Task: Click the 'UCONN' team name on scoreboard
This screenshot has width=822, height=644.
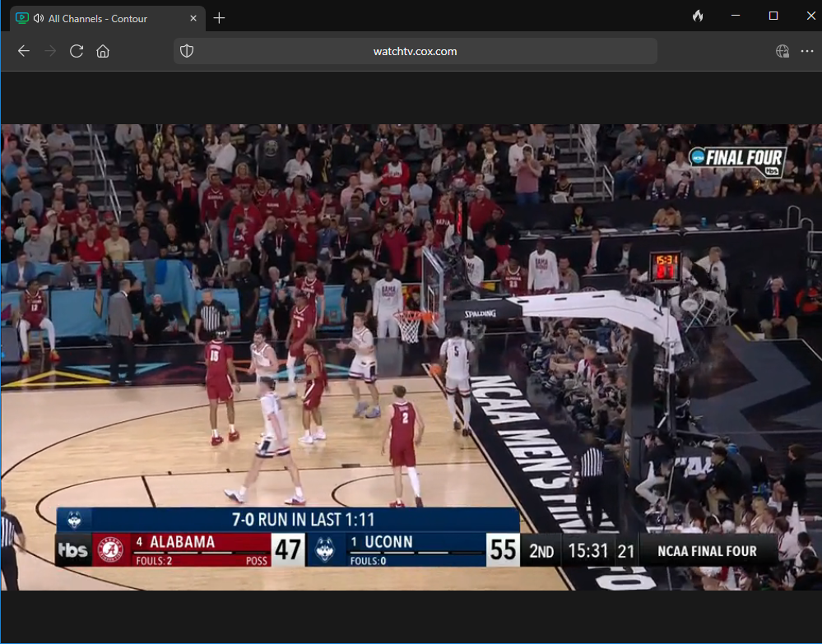Action: 388,542
